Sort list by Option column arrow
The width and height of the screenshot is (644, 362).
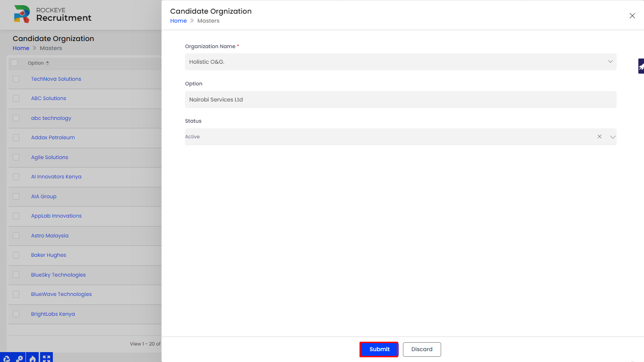[x=47, y=63]
